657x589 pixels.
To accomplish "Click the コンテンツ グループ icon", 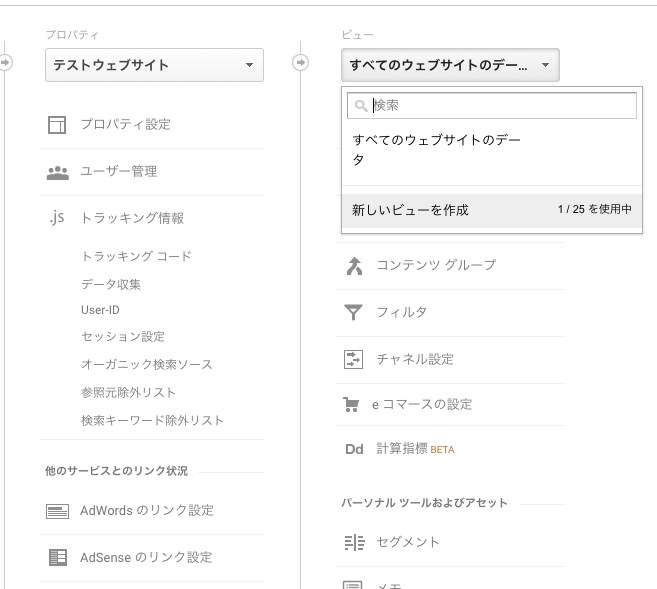I will click(x=354, y=266).
